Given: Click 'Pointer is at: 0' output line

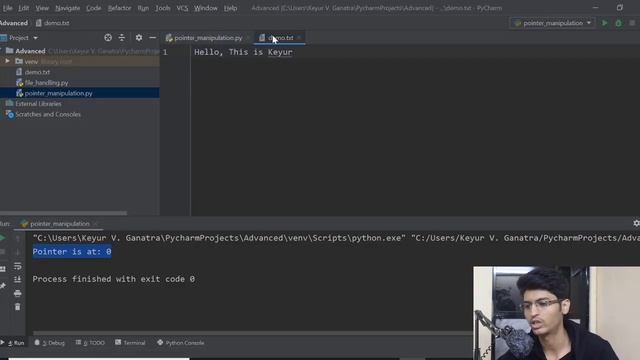Looking at the screenshot, I should [72, 252].
